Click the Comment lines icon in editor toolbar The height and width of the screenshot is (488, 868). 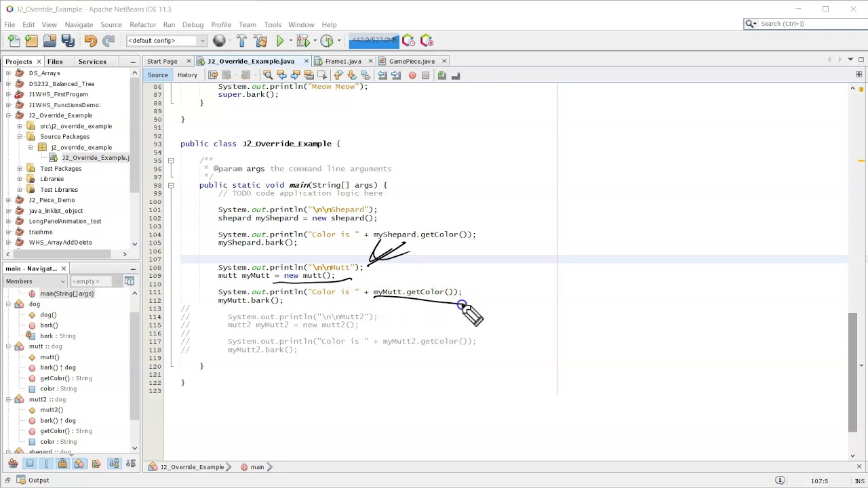(441, 75)
